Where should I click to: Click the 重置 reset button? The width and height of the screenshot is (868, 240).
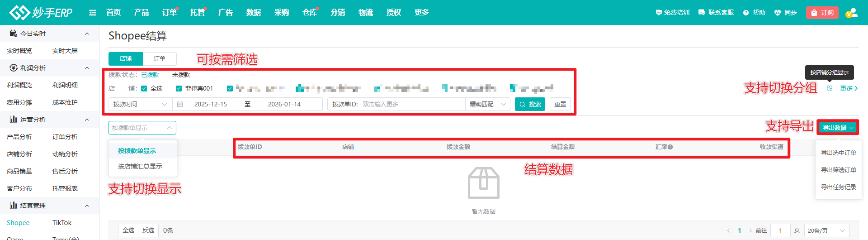(x=560, y=104)
